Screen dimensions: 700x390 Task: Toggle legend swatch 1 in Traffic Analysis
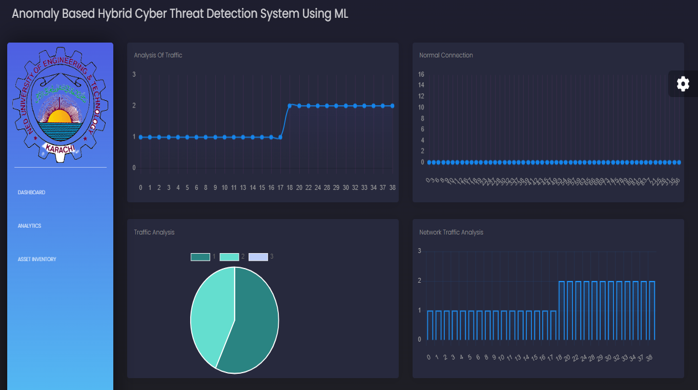click(200, 257)
